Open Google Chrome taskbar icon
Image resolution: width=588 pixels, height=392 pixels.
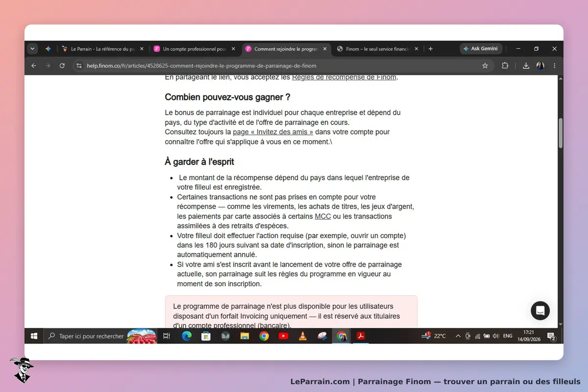[x=264, y=336]
